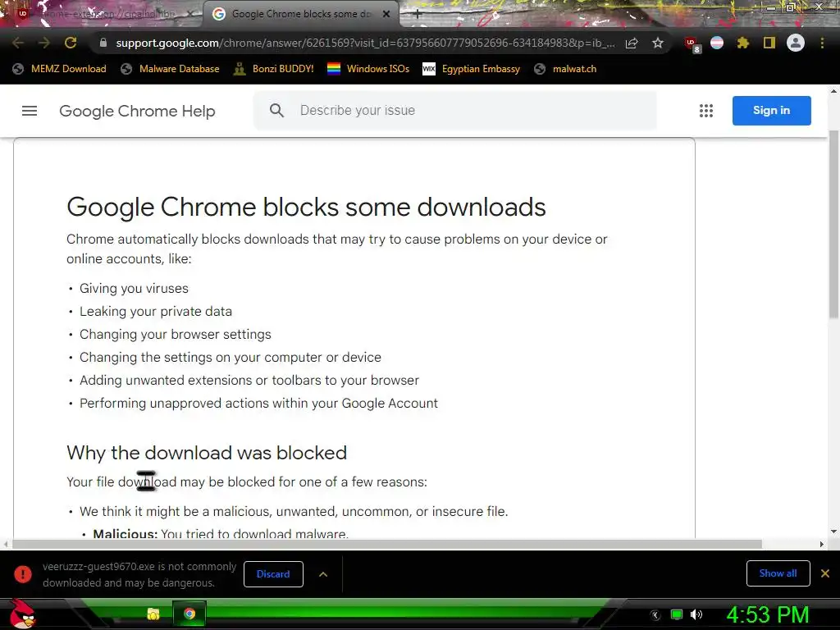The width and height of the screenshot is (840, 630).
Task: Click the Google Chrome Help title
Action: click(137, 111)
